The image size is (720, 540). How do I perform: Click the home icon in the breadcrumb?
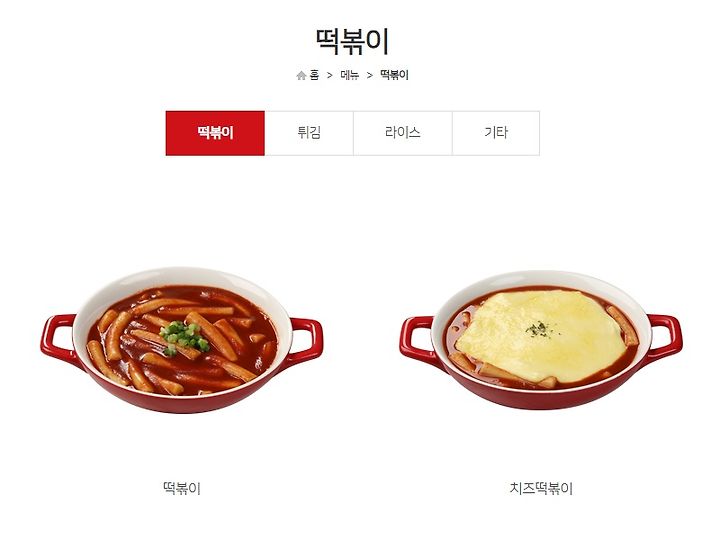click(301, 75)
